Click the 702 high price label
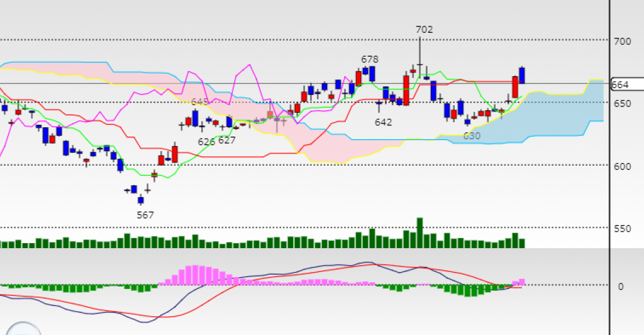The width and height of the screenshot is (644, 335). 425,29
